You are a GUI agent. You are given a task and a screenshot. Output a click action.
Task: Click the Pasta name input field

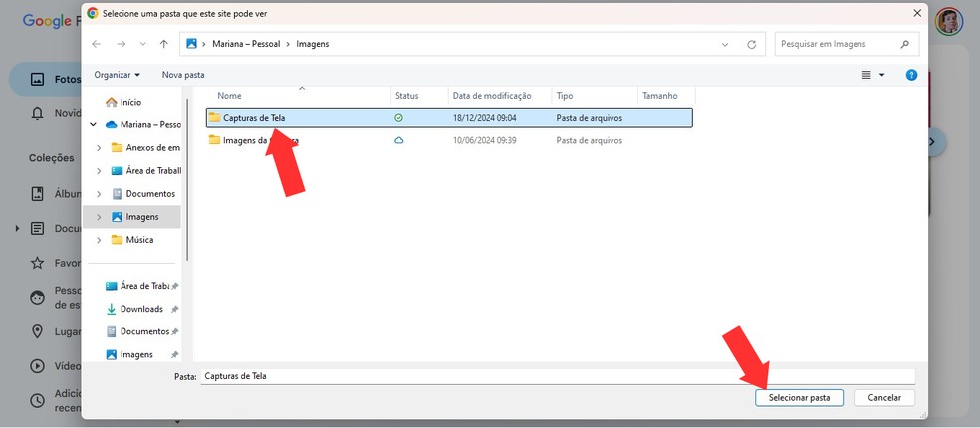[558, 376]
